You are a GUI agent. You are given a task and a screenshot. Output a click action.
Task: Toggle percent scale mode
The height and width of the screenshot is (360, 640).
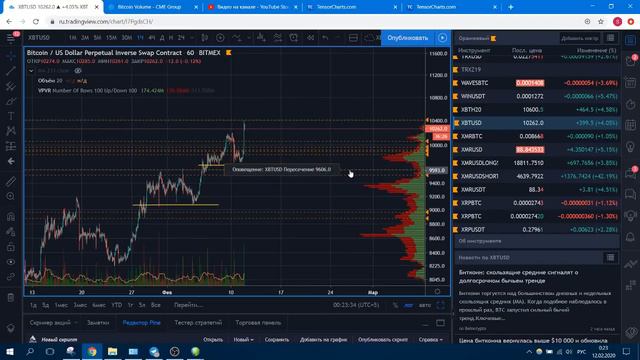tap(395, 305)
